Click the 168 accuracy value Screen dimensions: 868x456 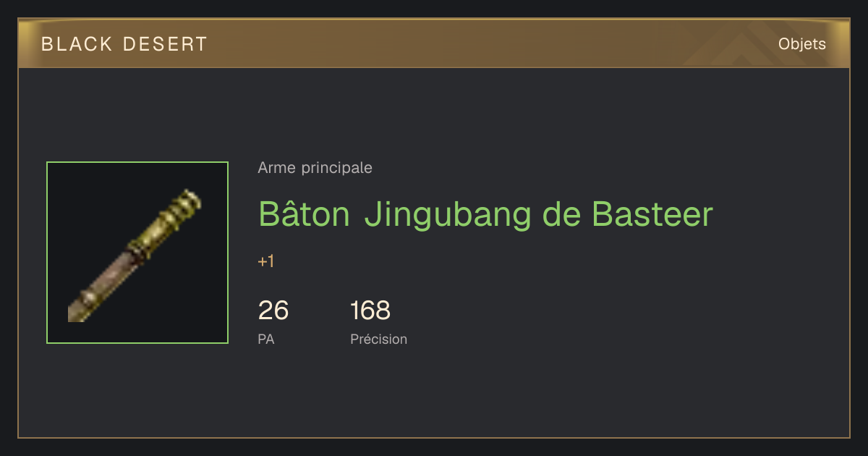click(370, 311)
